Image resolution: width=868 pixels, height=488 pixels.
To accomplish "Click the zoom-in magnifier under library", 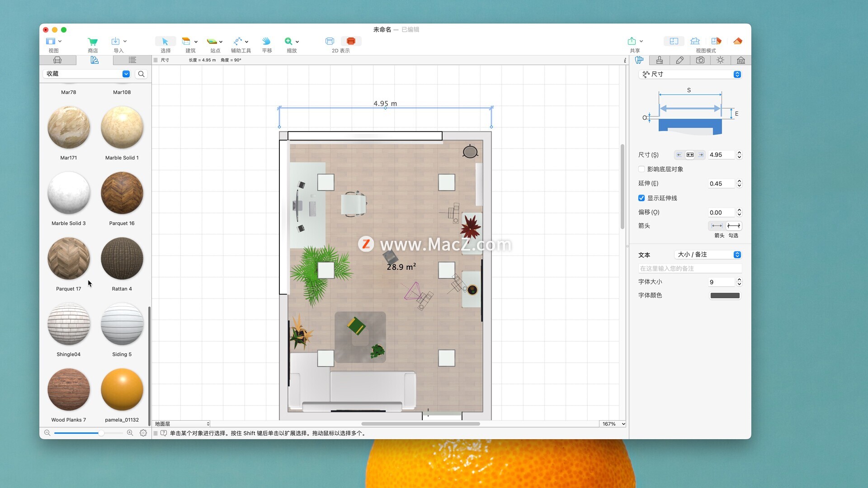I will 130,433.
